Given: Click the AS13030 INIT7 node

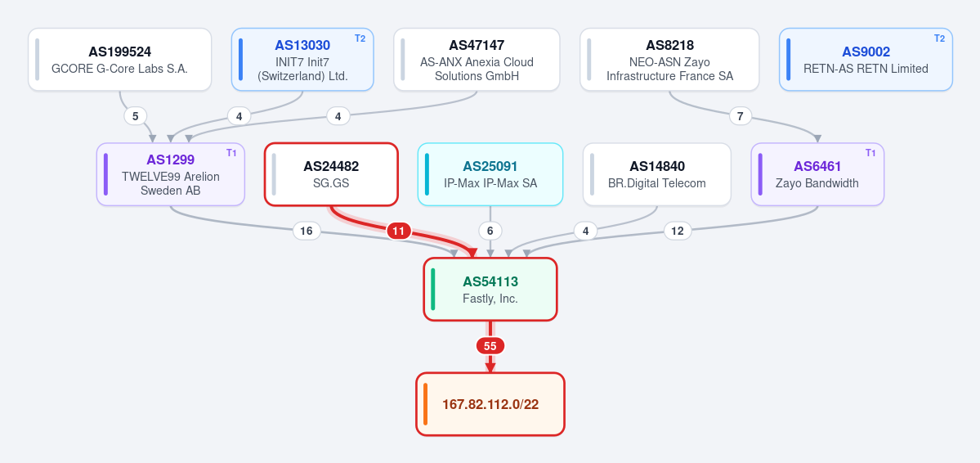Looking at the screenshot, I should [x=302, y=60].
